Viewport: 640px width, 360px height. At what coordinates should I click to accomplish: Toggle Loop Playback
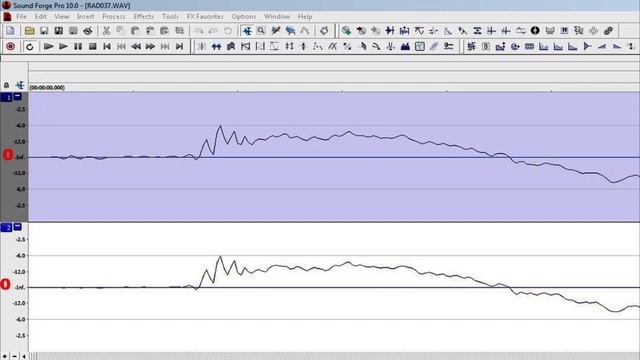(x=29, y=47)
